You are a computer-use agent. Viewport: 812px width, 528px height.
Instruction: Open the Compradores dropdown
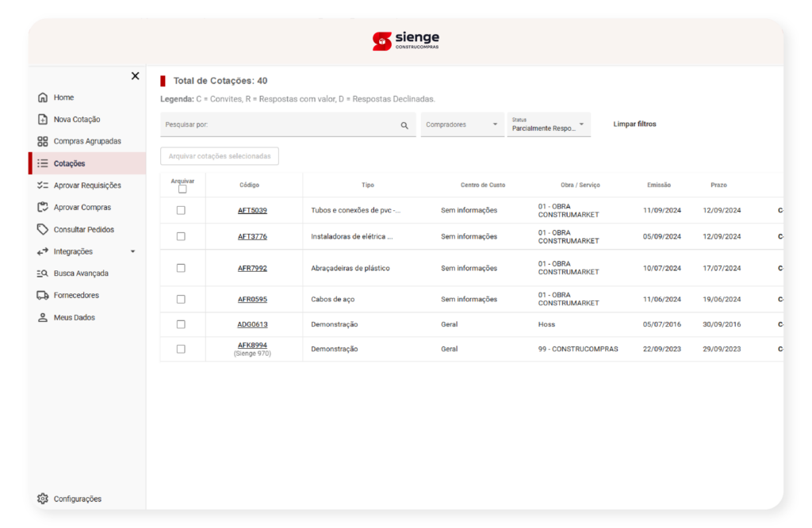tap(462, 124)
